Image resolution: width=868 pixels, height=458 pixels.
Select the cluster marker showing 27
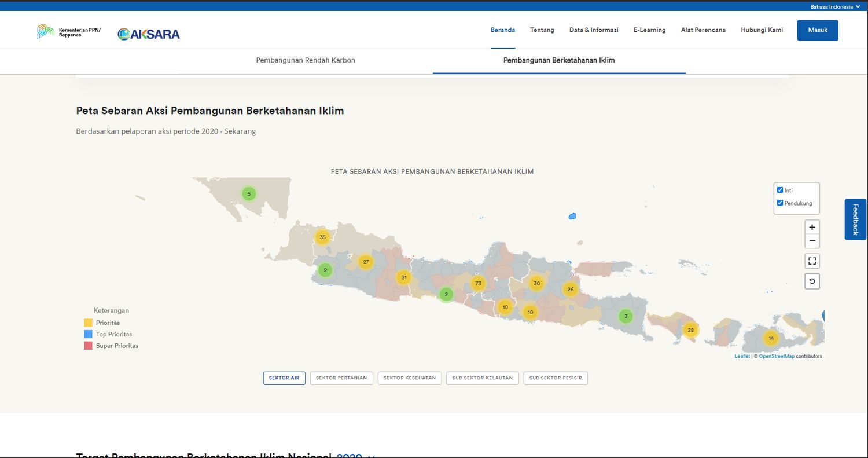[x=366, y=262]
